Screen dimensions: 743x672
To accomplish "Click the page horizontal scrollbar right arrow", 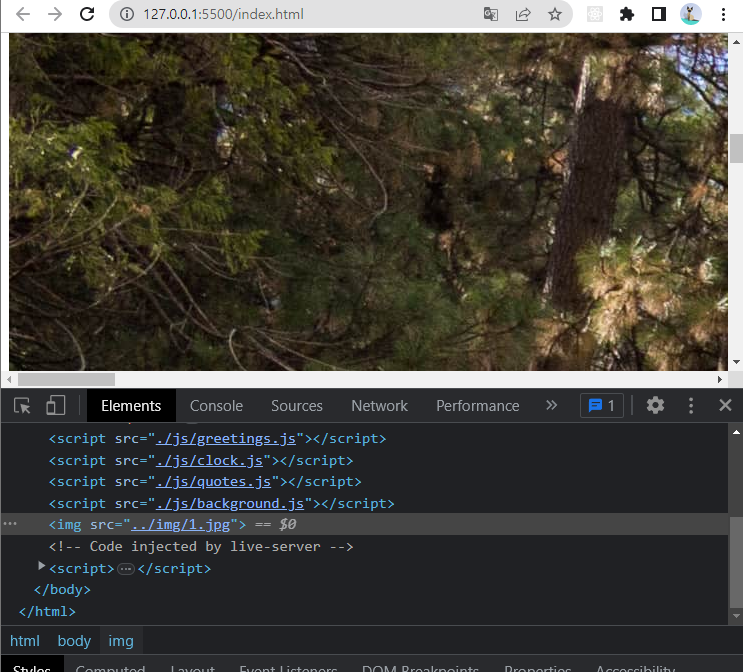I will (720, 380).
